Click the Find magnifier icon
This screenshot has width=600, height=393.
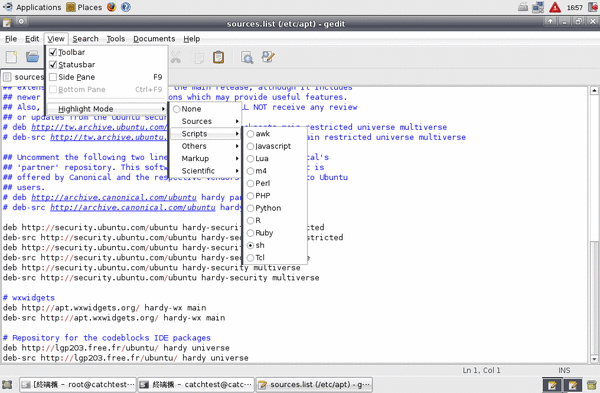247,57
